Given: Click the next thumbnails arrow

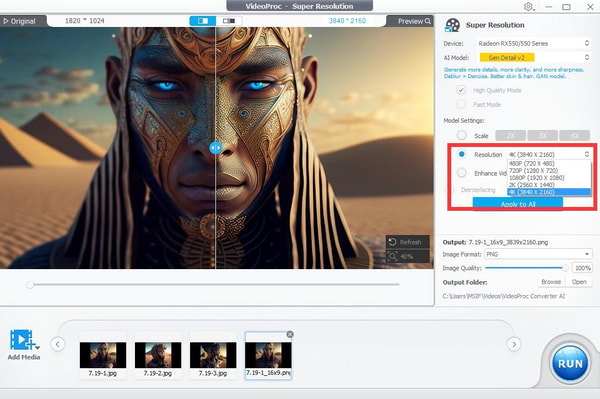Looking at the screenshot, I should (514, 344).
